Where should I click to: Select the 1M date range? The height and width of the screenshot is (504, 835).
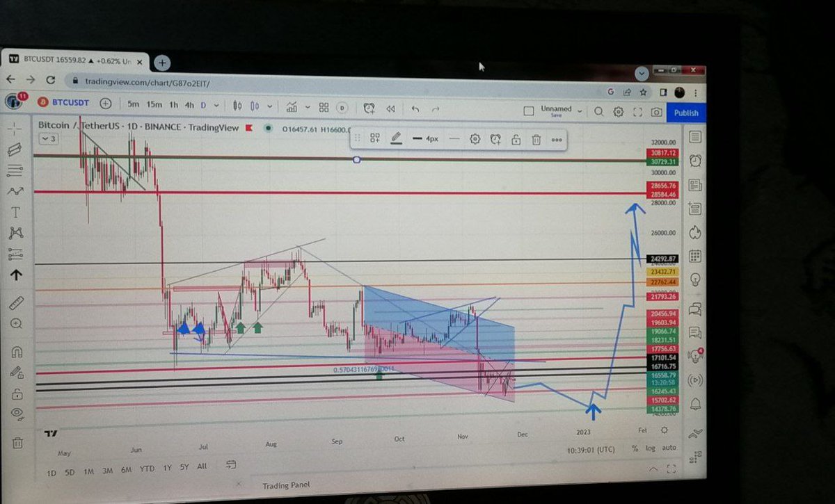88,472
